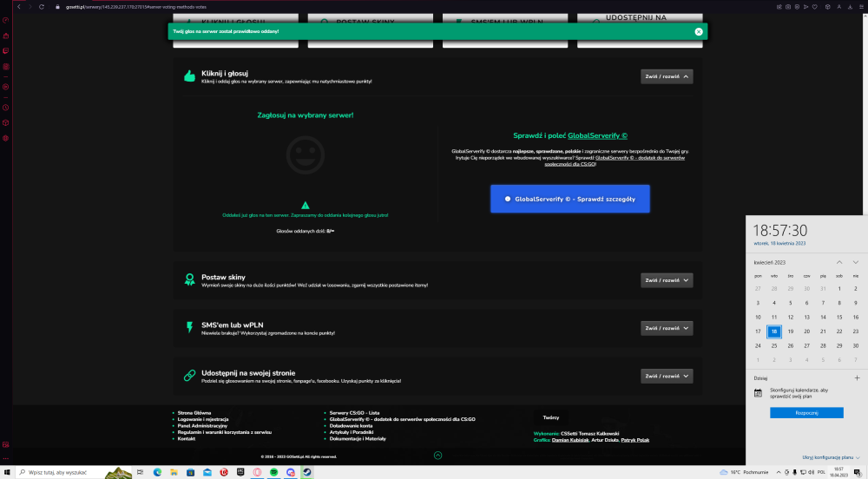This screenshot has width=868, height=479.
Task: Open Task View on the taskbar
Action: 140,472
